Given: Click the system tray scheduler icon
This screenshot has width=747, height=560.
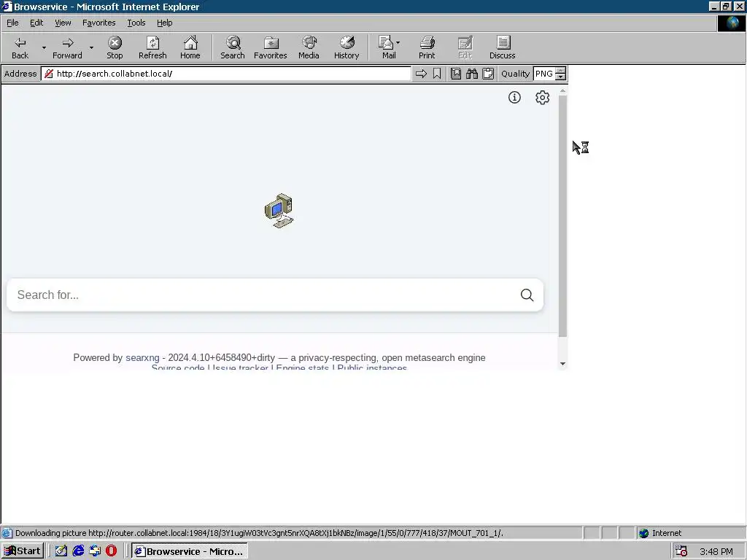Looking at the screenshot, I should point(681,551).
